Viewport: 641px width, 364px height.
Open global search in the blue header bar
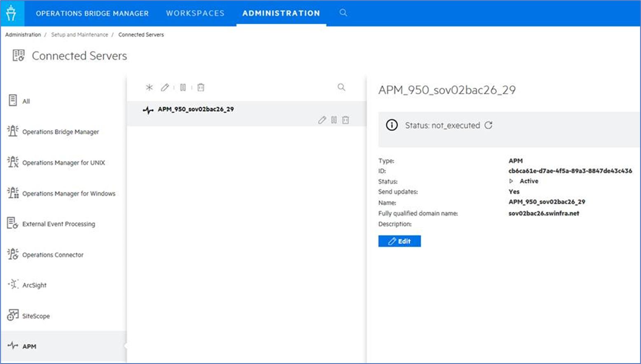pos(343,13)
